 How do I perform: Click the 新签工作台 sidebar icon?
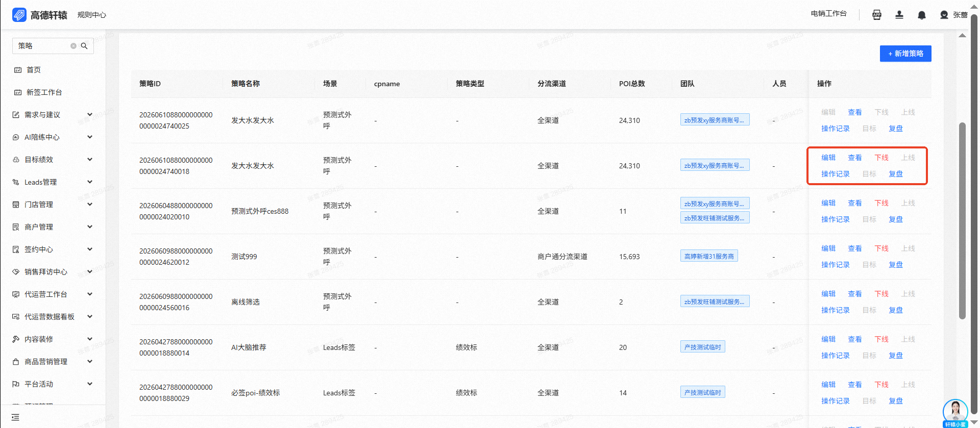(18, 92)
